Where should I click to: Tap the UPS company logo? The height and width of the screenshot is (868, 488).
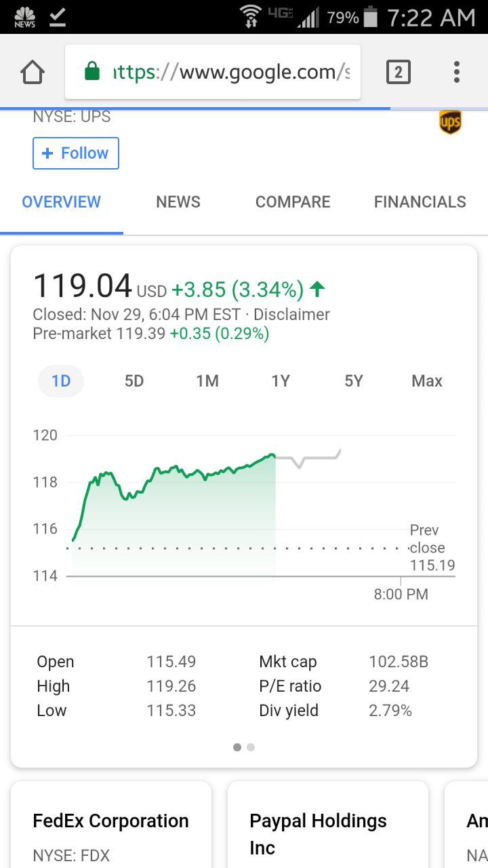click(451, 123)
